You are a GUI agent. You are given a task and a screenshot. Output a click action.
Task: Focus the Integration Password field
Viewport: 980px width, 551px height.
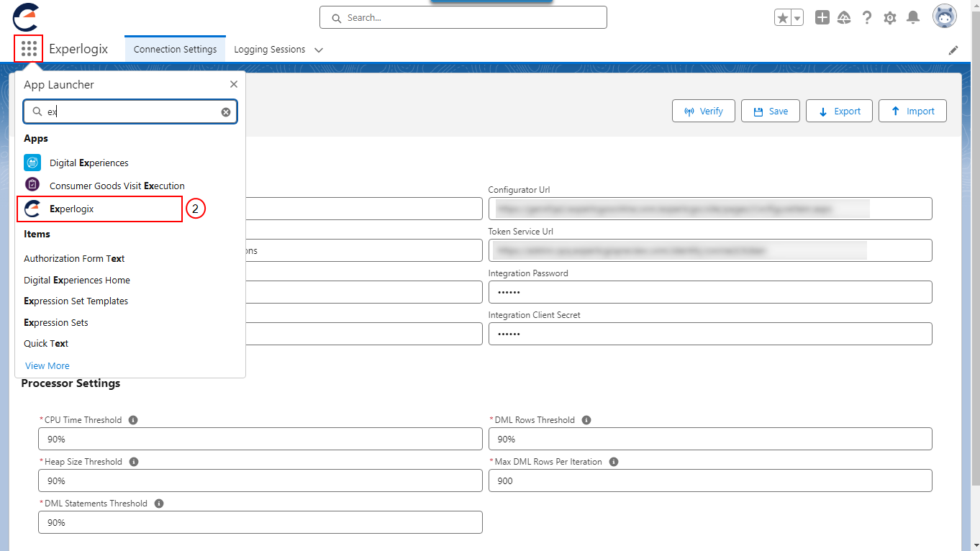710,292
